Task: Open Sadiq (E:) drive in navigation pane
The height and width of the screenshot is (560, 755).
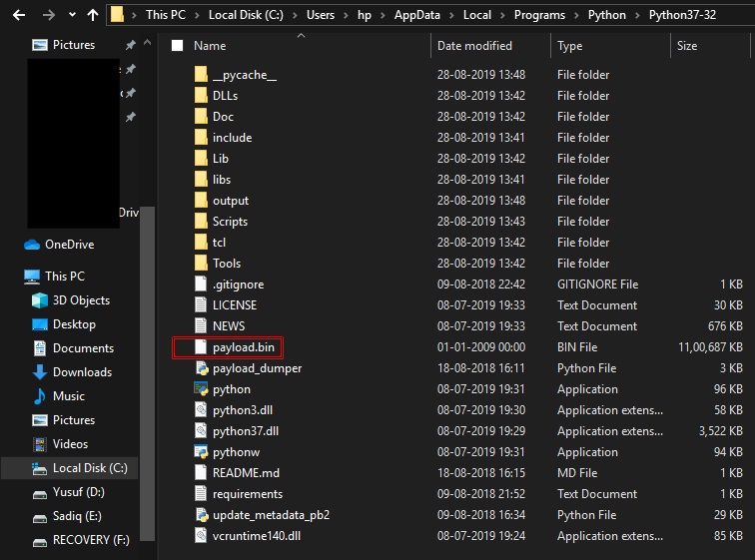Action: click(x=67, y=516)
